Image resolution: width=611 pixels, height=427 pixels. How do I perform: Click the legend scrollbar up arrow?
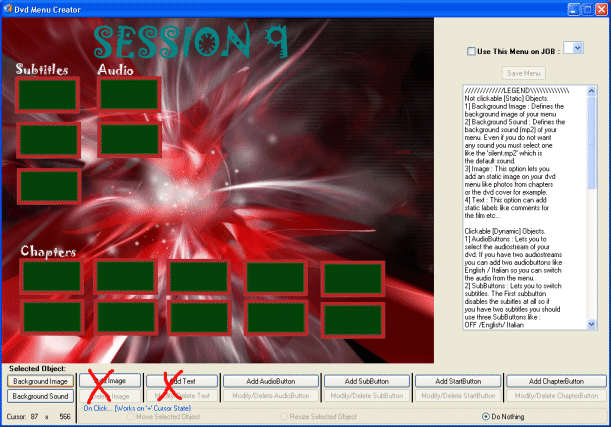coord(592,91)
